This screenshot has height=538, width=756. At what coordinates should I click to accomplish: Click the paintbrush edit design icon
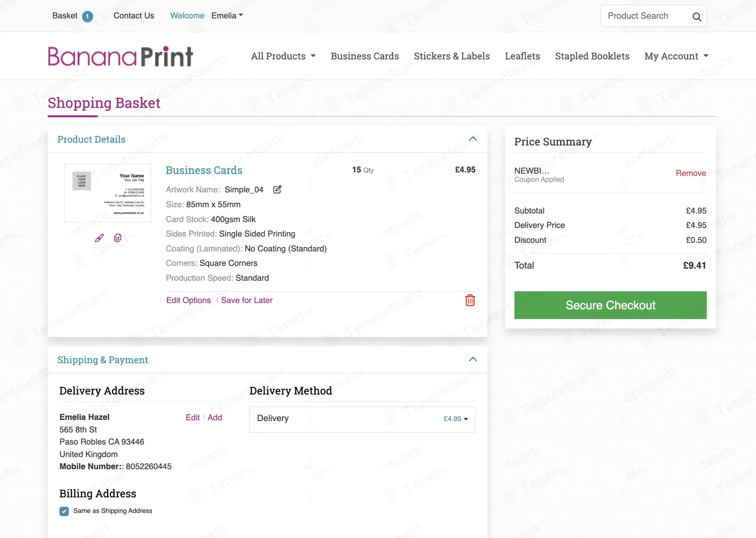(99, 238)
